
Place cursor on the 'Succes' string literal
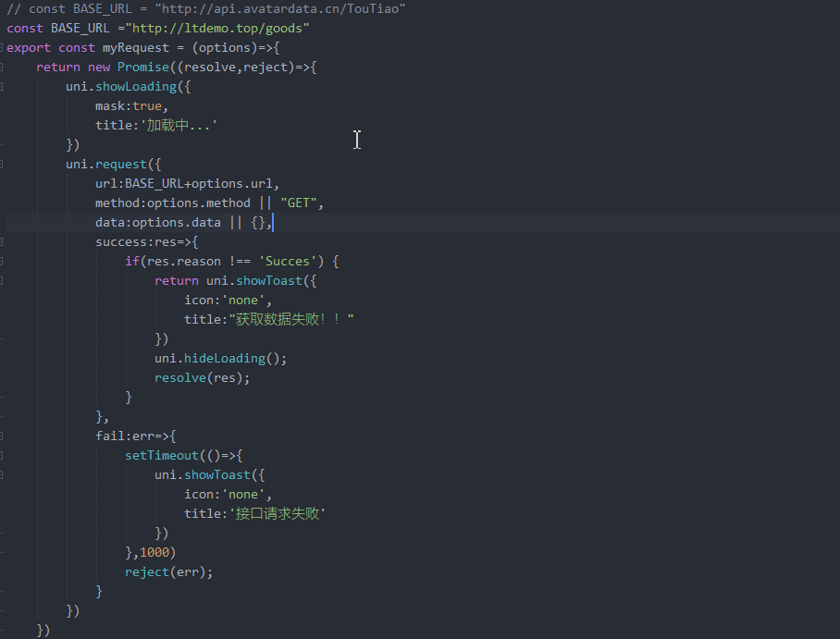(287, 261)
